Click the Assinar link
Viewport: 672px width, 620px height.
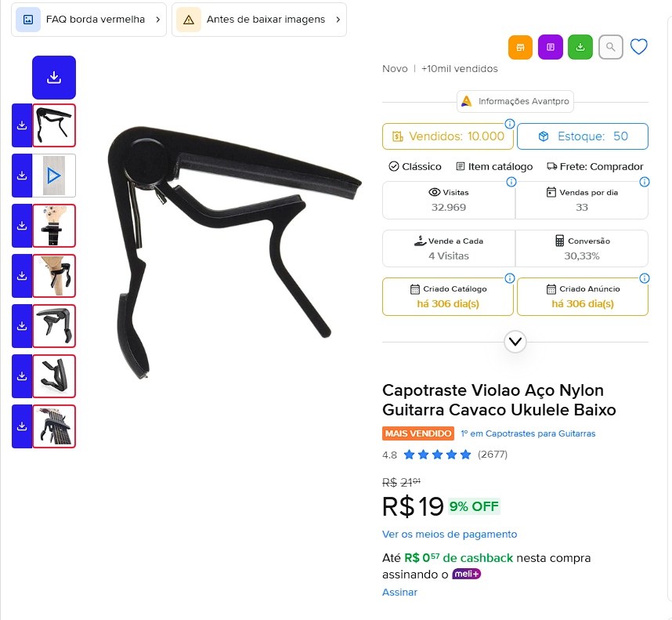click(x=400, y=592)
